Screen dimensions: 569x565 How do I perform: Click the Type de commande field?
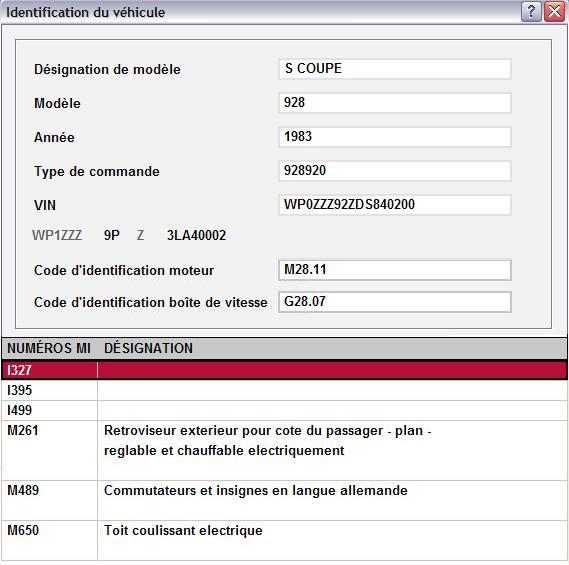coord(395,171)
